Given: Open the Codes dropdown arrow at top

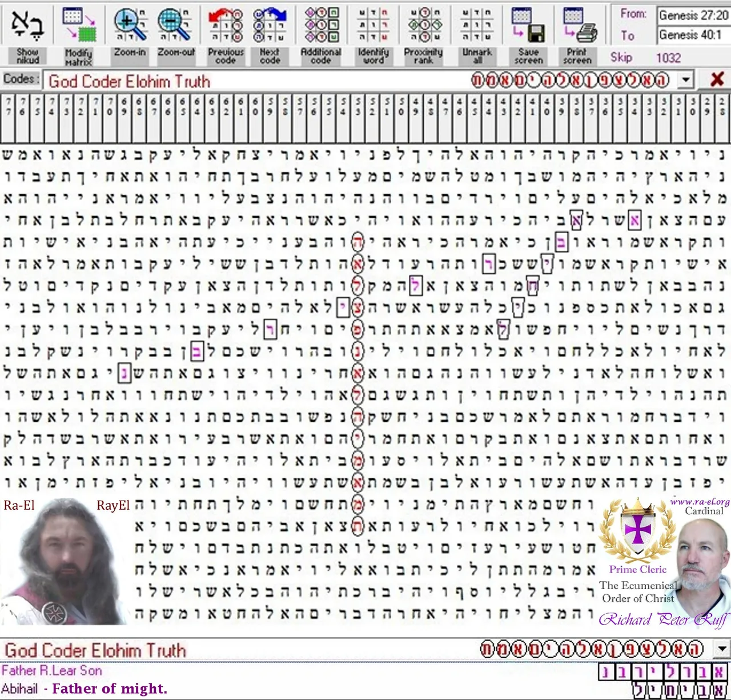Looking at the screenshot, I should coord(686,80).
